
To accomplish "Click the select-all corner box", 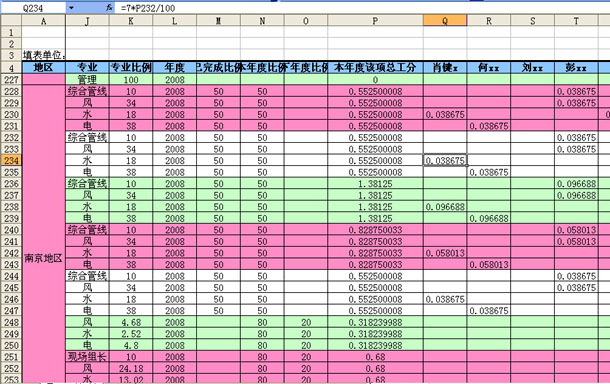I will (x=11, y=21).
